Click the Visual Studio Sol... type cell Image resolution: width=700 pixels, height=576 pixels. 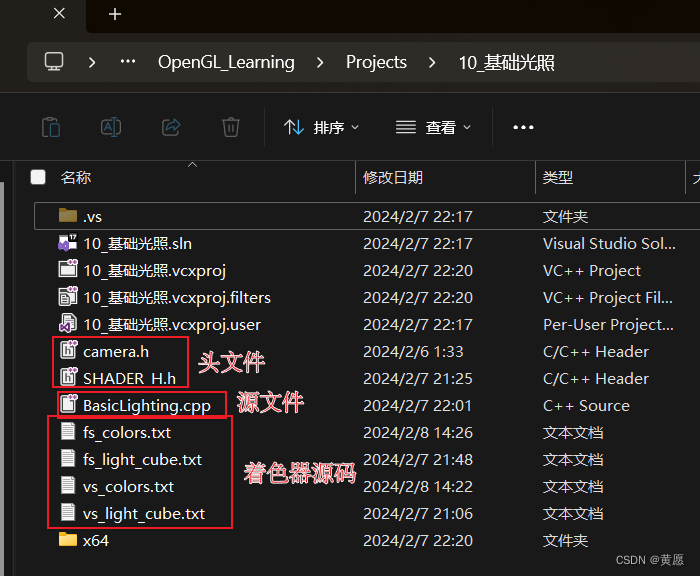pos(609,244)
